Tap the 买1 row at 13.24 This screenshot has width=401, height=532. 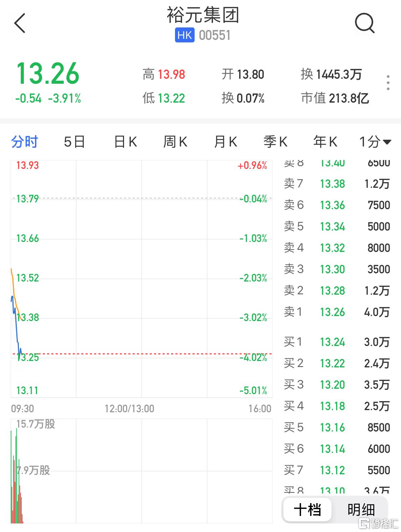click(x=337, y=342)
